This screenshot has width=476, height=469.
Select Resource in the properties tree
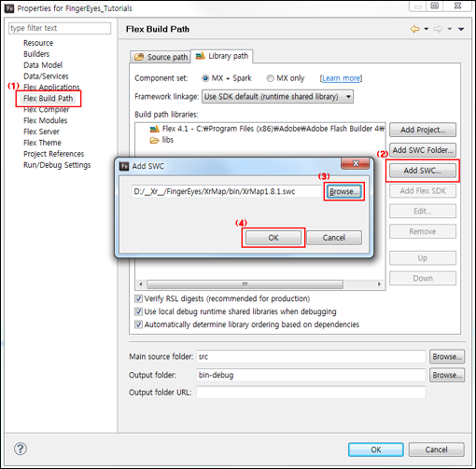[38, 43]
